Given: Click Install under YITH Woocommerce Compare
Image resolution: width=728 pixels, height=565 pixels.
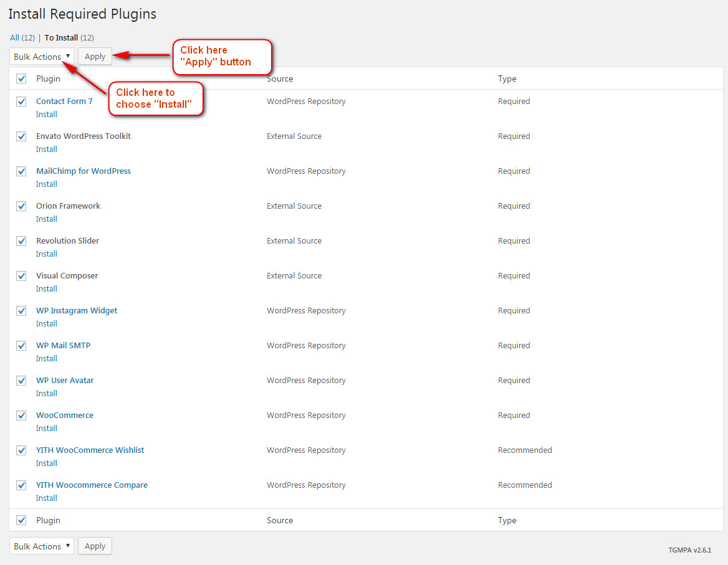Looking at the screenshot, I should (x=46, y=498).
